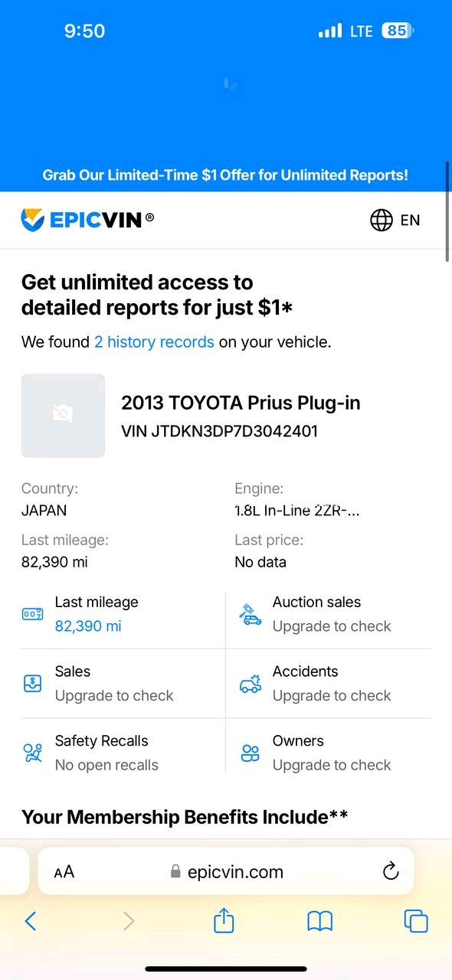Image resolution: width=452 pixels, height=980 pixels.
Task: Open Safari bookmarks
Action: click(x=320, y=921)
